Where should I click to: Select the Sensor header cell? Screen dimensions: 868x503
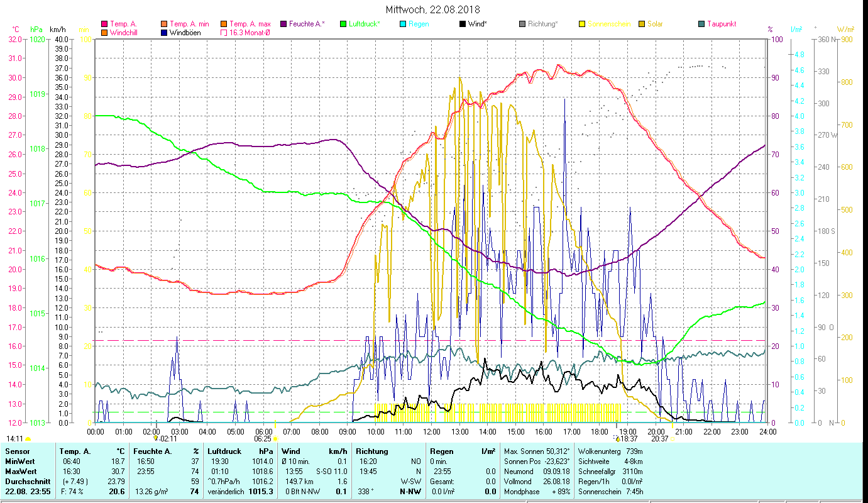(16, 451)
